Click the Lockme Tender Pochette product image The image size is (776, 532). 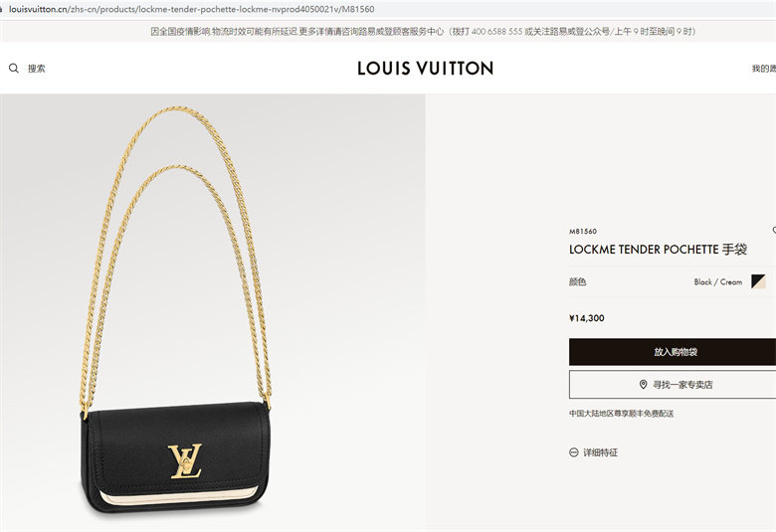pyautogui.click(x=213, y=312)
